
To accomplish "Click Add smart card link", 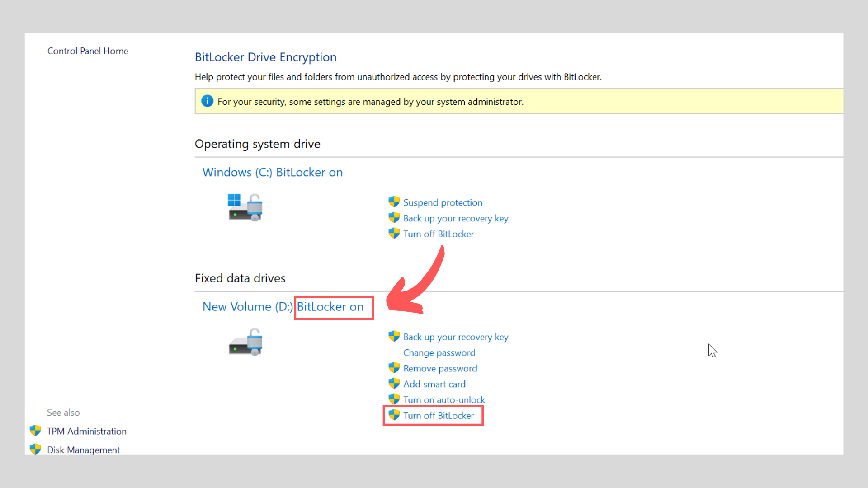I will [x=434, y=384].
